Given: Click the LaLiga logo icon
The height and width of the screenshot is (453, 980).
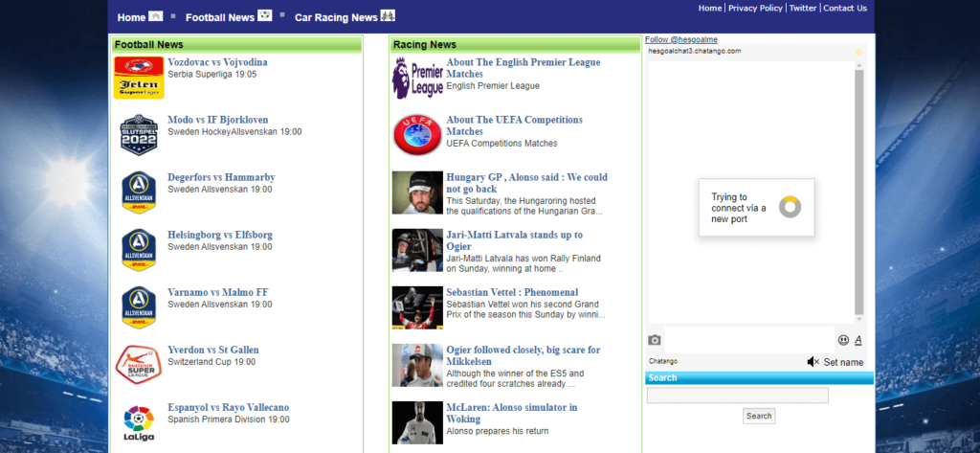Looking at the screenshot, I should click(139, 422).
